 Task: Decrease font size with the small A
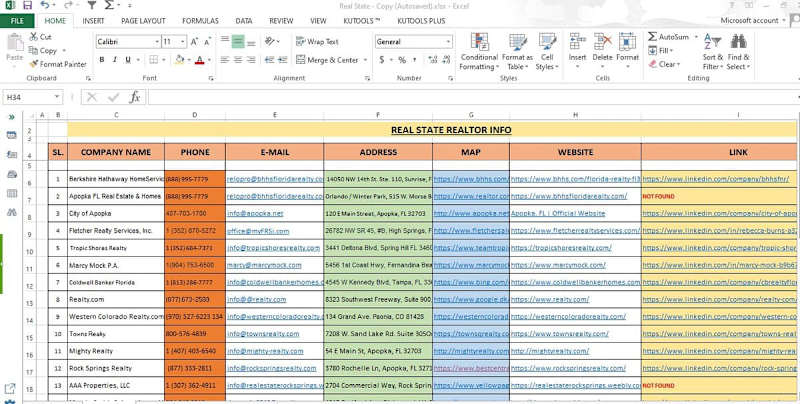click(207, 42)
